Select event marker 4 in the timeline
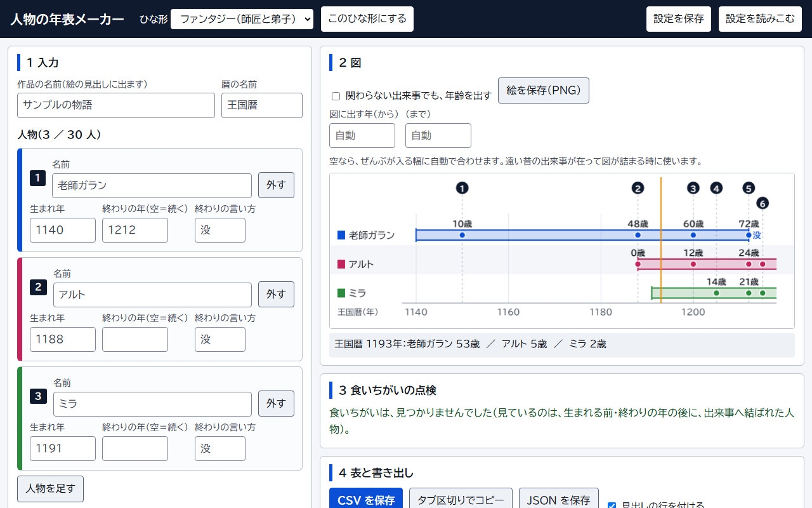This screenshot has height=508, width=812. (716, 188)
